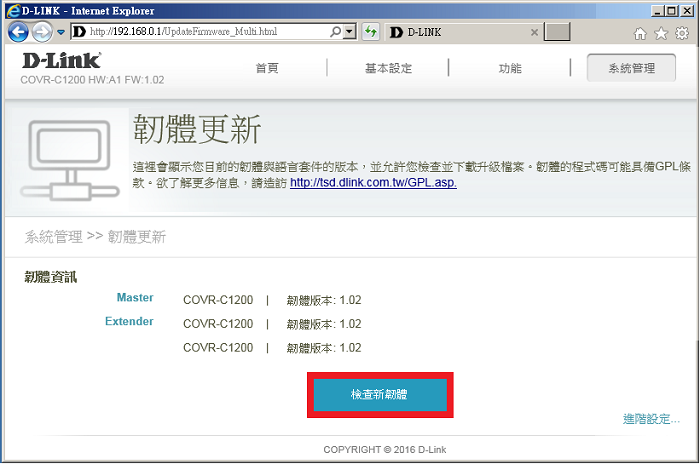The height and width of the screenshot is (464, 700).
Task: Follow the tsd.dlink.com.tw GPL link
Action: click(373, 183)
